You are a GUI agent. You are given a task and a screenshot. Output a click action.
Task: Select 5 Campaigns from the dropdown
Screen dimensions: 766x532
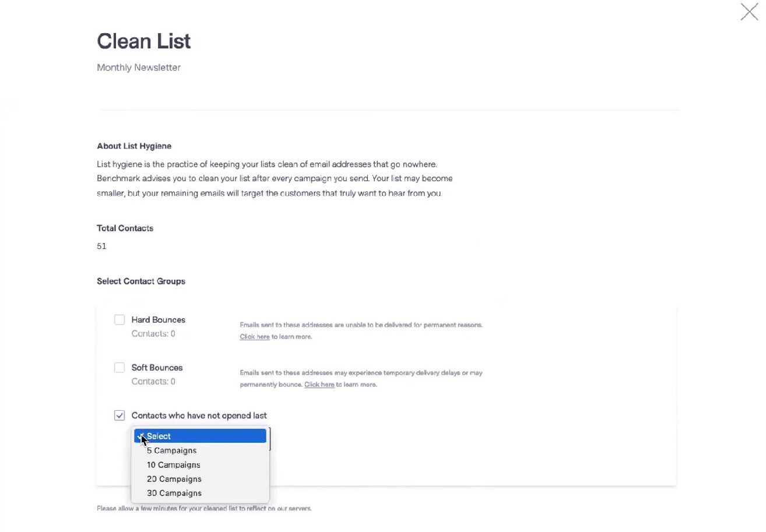(171, 450)
